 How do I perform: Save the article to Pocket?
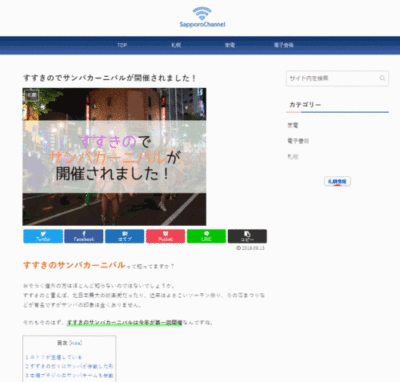pos(166,236)
